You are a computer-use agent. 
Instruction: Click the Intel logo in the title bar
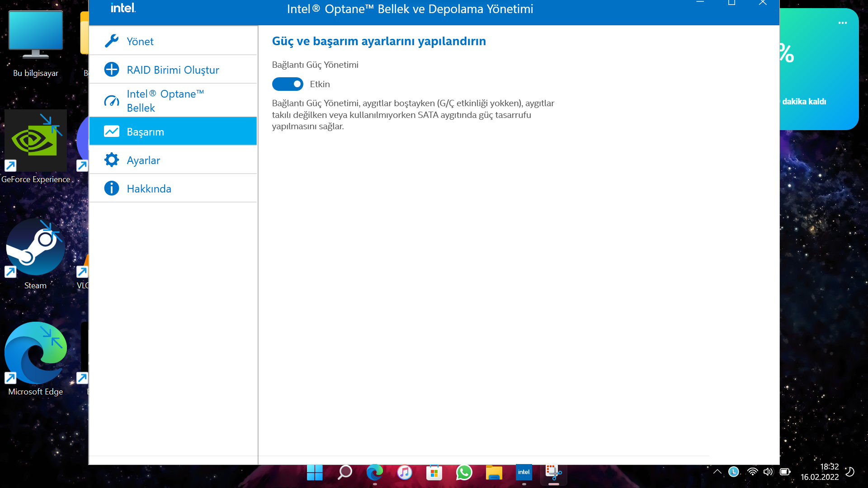click(123, 8)
